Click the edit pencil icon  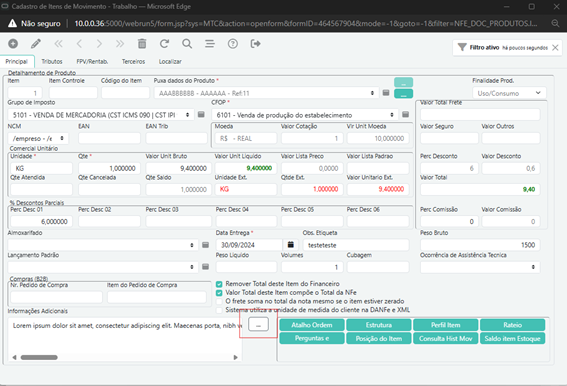[x=36, y=44]
